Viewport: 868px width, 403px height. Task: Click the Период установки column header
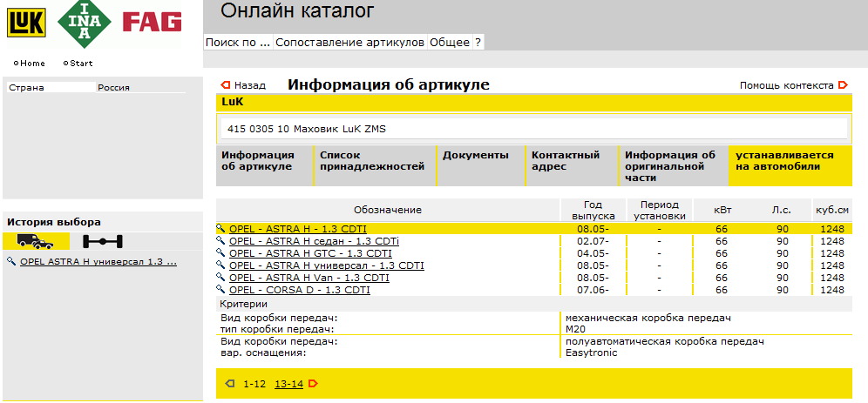pos(660,210)
